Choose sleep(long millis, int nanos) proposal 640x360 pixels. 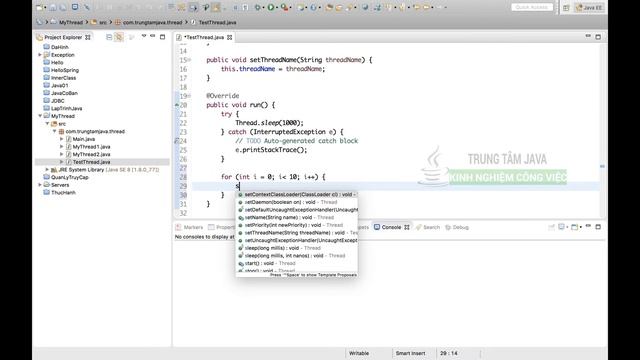tap(297, 256)
